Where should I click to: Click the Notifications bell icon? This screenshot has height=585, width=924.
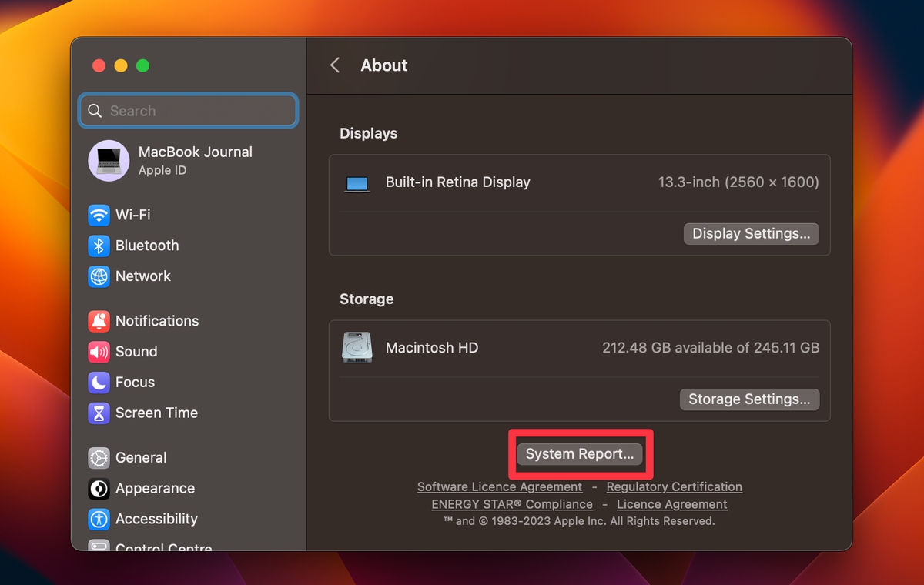[99, 321]
